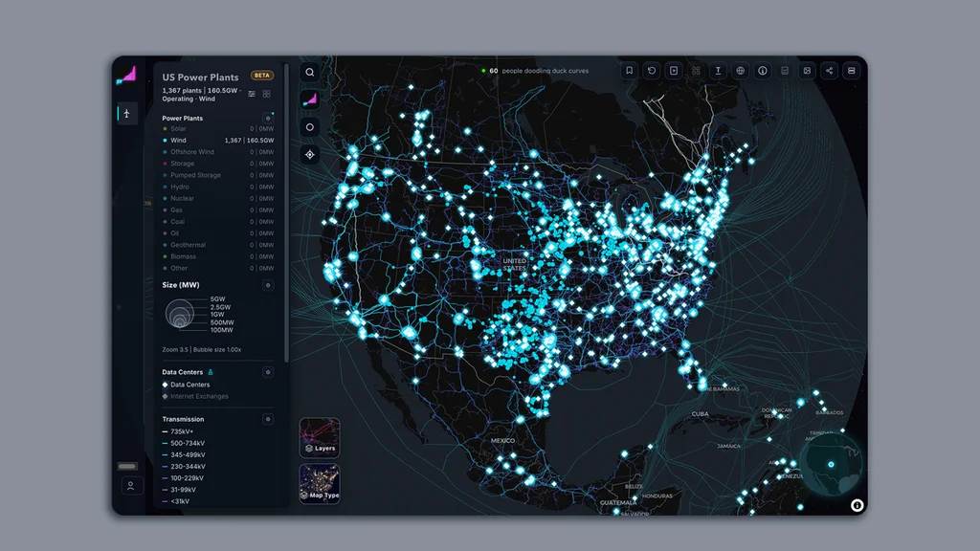The image size is (980, 551).
Task: Open Size (MW) section settings button
Action: tap(268, 285)
